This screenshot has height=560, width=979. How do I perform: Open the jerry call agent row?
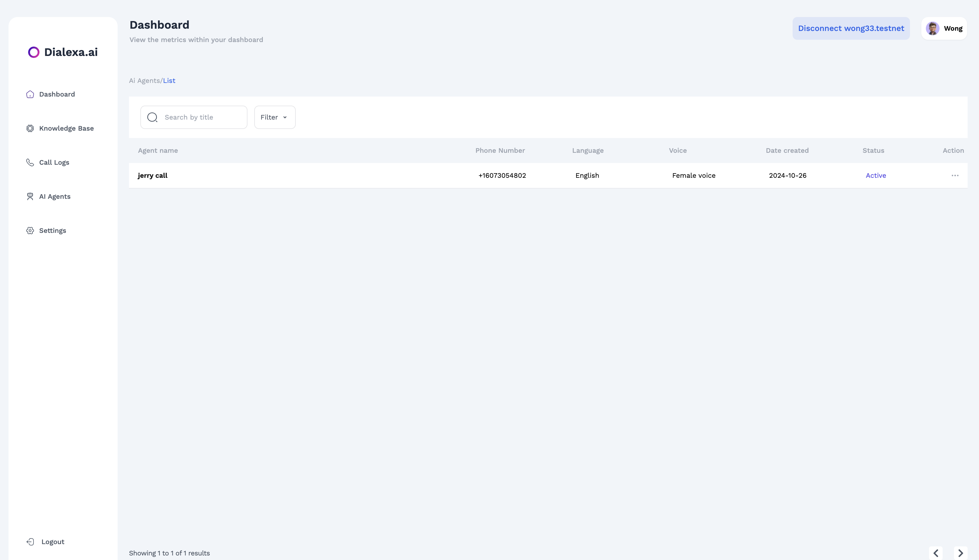coord(153,175)
